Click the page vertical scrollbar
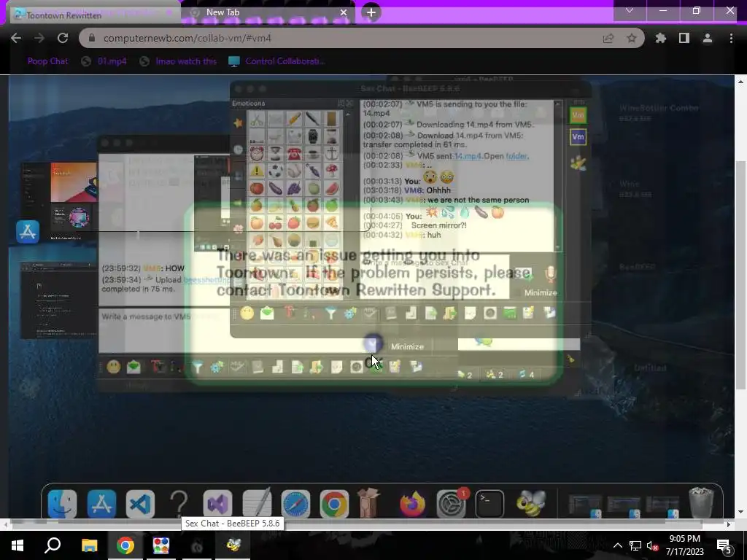The image size is (747, 560). click(x=740, y=274)
